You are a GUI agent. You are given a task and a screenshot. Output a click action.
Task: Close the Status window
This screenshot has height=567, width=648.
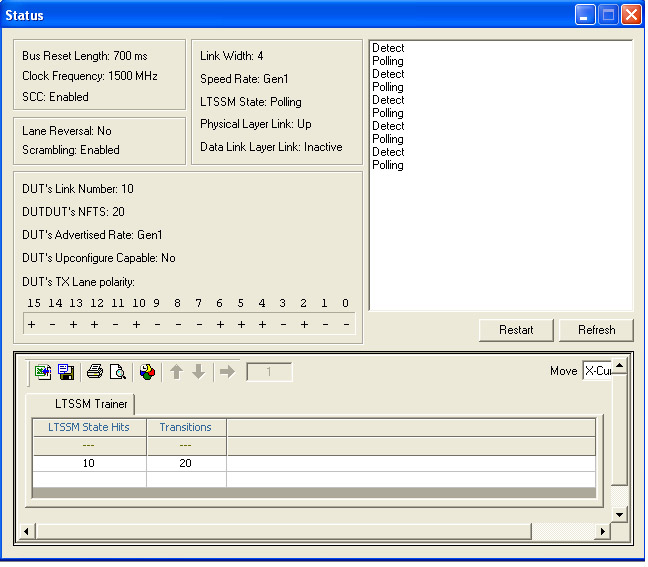point(632,15)
